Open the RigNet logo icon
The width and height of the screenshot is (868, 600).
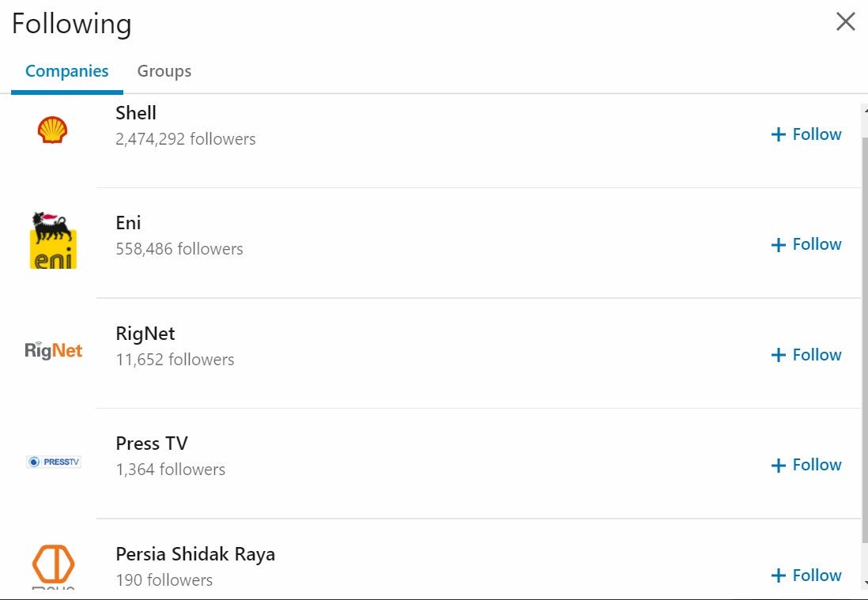tap(53, 350)
